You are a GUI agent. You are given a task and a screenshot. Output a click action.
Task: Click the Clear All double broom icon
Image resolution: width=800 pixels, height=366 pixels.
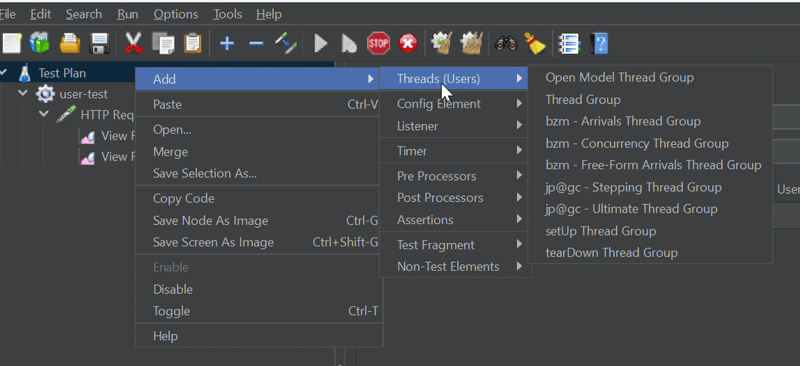pyautogui.click(x=471, y=43)
